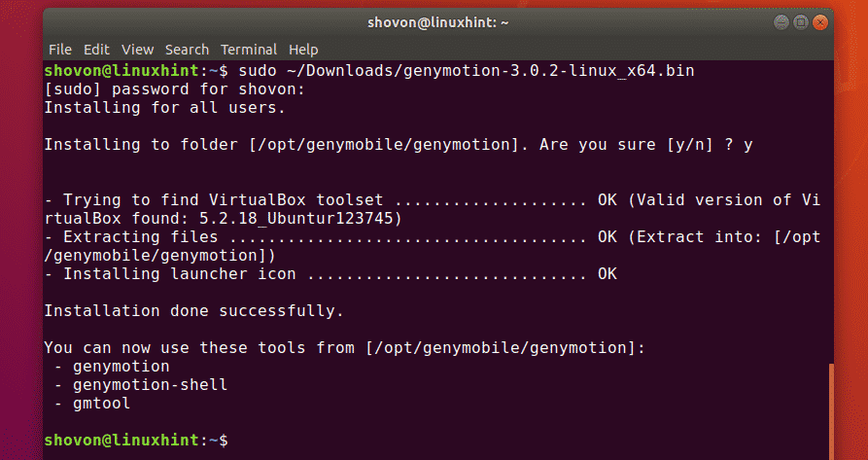The height and width of the screenshot is (460, 868).
Task: Minimize the terminal window
Action: pyautogui.click(x=782, y=20)
